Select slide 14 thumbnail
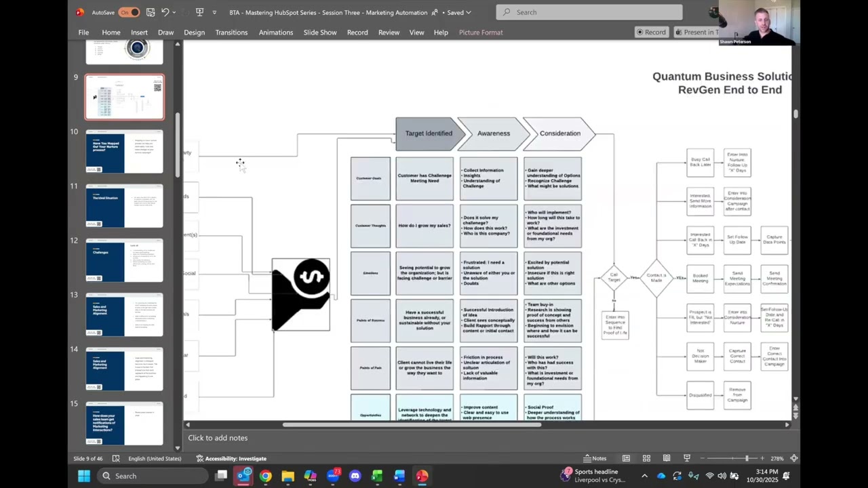 click(x=124, y=370)
